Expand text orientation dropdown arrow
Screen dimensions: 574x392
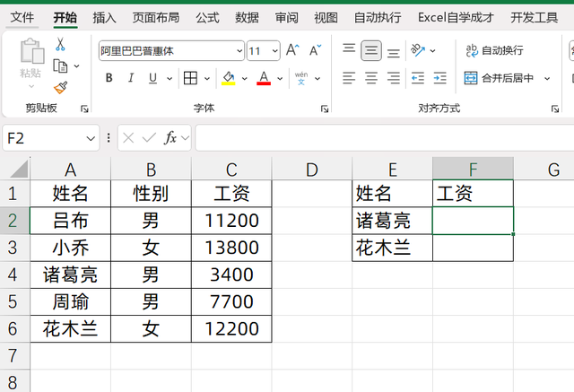tap(432, 50)
